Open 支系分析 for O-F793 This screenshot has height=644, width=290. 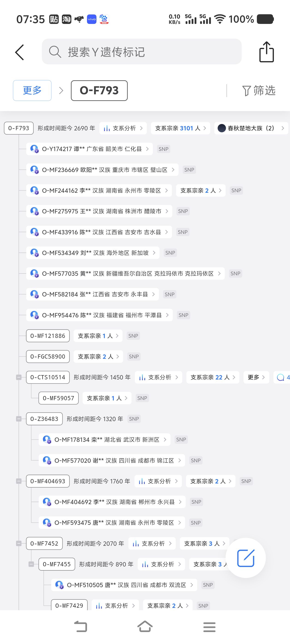point(123,128)
